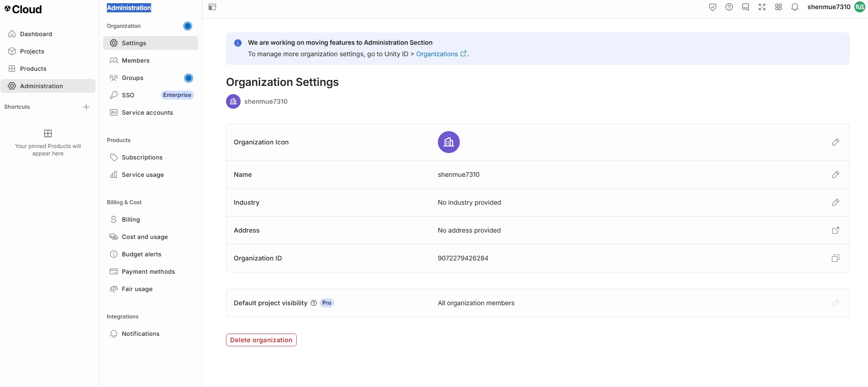Image resolution: width=868 pixels, height=387 pixels.
Task: Add a shortcut with the plus icon
Action: coord(86,107)
